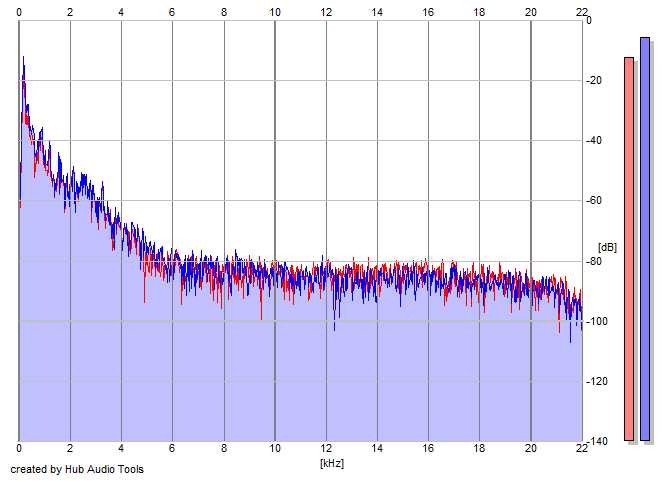Click the [dB] axis unit label

tap(607, 247)
